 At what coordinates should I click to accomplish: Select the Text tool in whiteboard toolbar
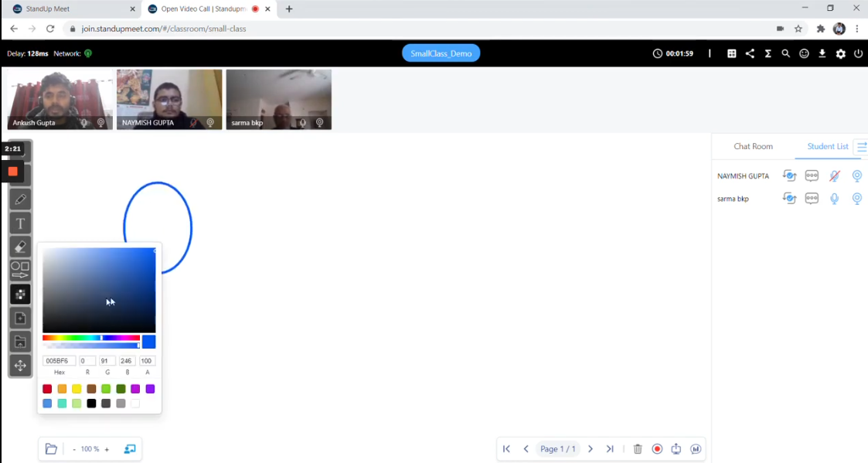pos(20,223)
